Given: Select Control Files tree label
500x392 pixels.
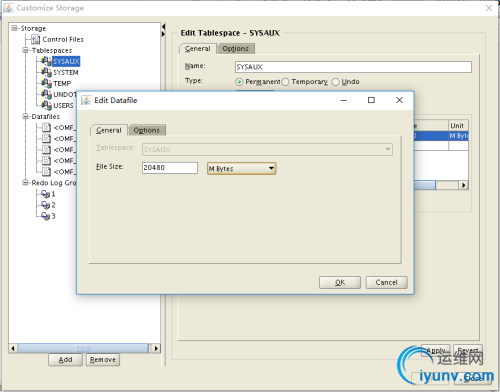Looking at the screenshot, I should 63,39.
